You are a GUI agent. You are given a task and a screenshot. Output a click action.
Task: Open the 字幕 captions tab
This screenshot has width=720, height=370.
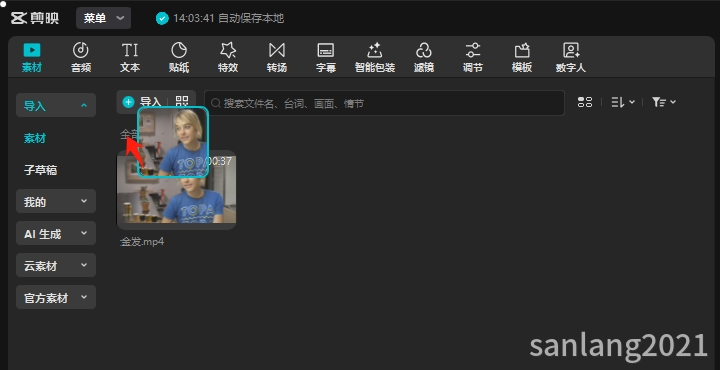tap(326, 57)
